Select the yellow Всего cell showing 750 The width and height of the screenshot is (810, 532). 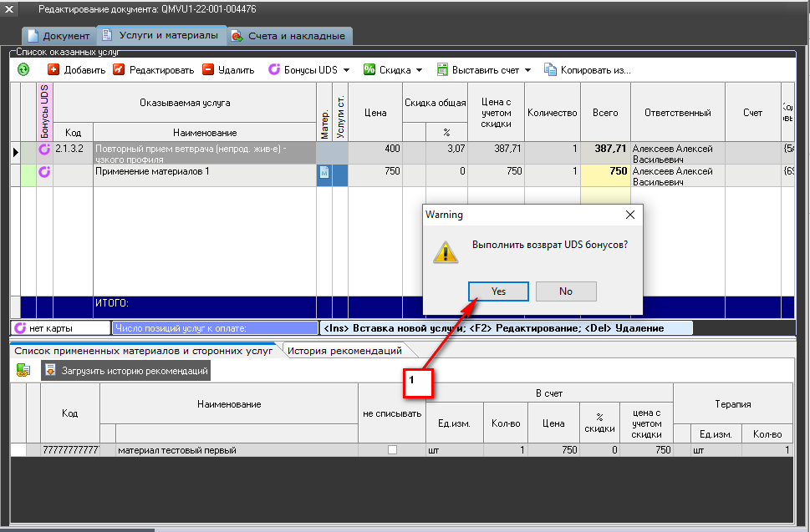pos(605,172)
